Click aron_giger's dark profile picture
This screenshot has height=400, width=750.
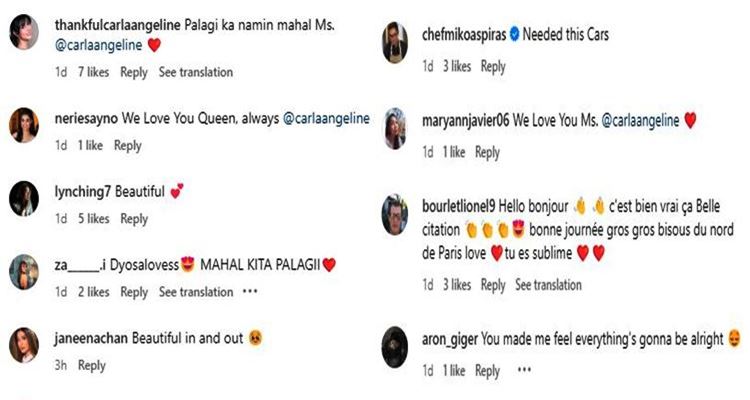[395, 347]
